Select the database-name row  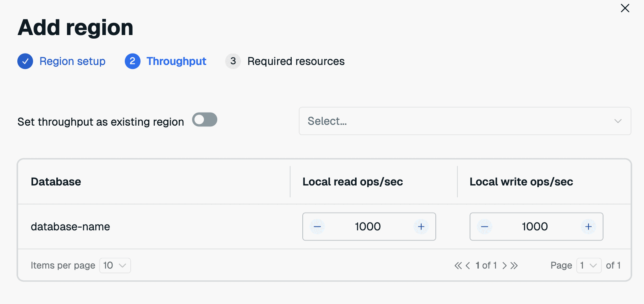pos(70,227)
